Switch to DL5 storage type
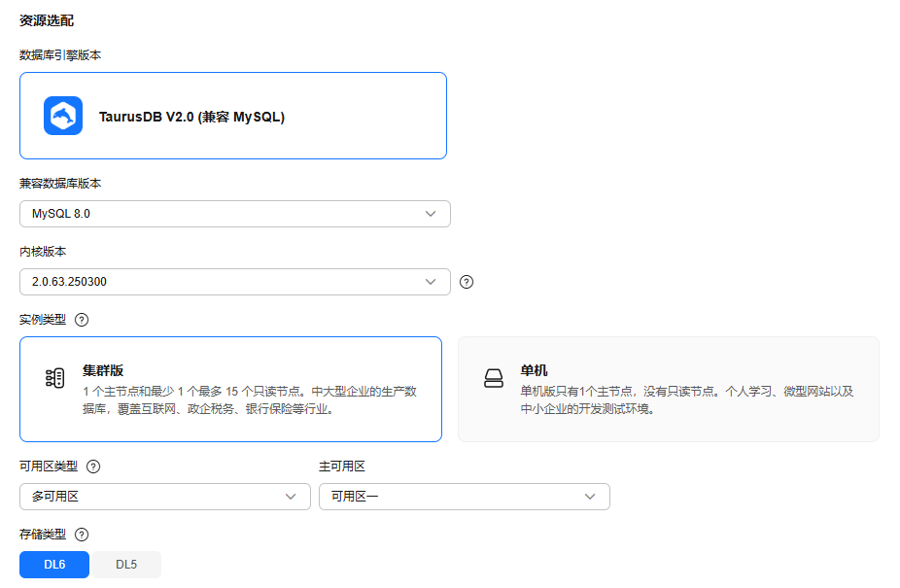 tap(126, 565)
